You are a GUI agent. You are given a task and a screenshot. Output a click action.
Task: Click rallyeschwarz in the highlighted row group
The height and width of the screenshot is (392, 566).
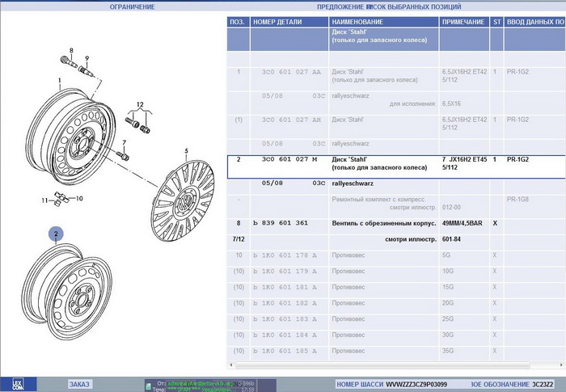tap(353, 183)
